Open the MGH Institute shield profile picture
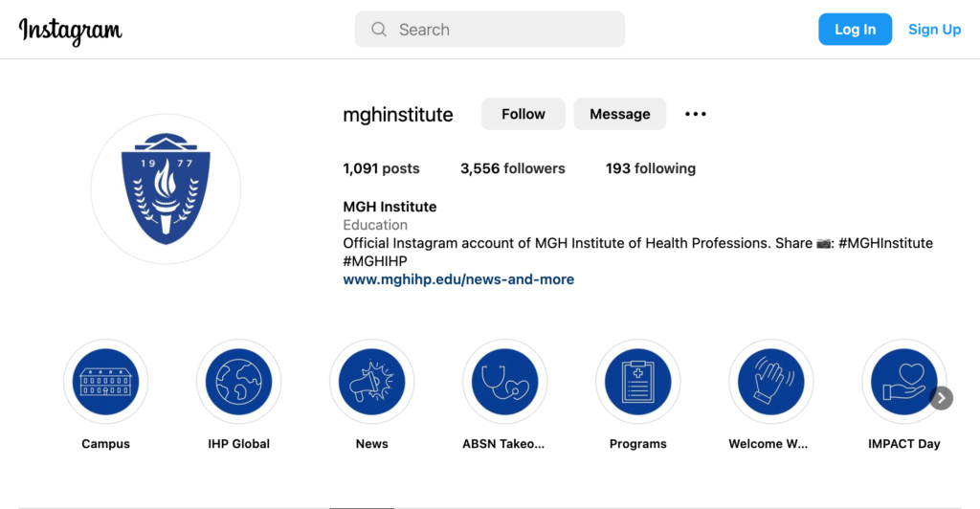980x509 pixels. tap(166, 188)
